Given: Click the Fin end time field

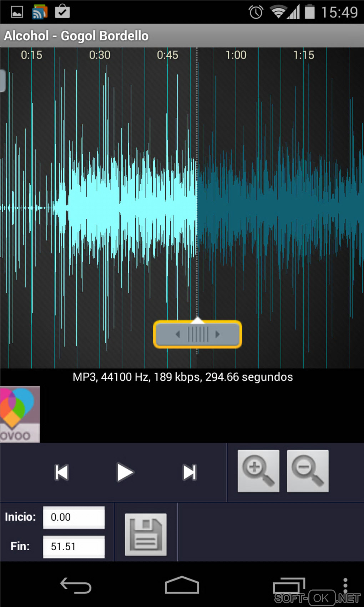Looking at the screenshot, I should pos(74,547).
